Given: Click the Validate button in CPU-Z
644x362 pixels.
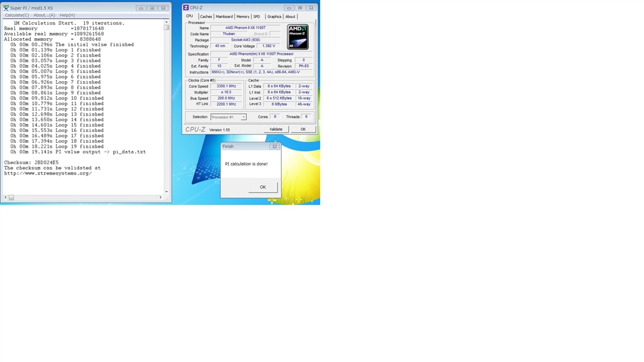Looking at the screenshot, I should (x=275, y=129).
